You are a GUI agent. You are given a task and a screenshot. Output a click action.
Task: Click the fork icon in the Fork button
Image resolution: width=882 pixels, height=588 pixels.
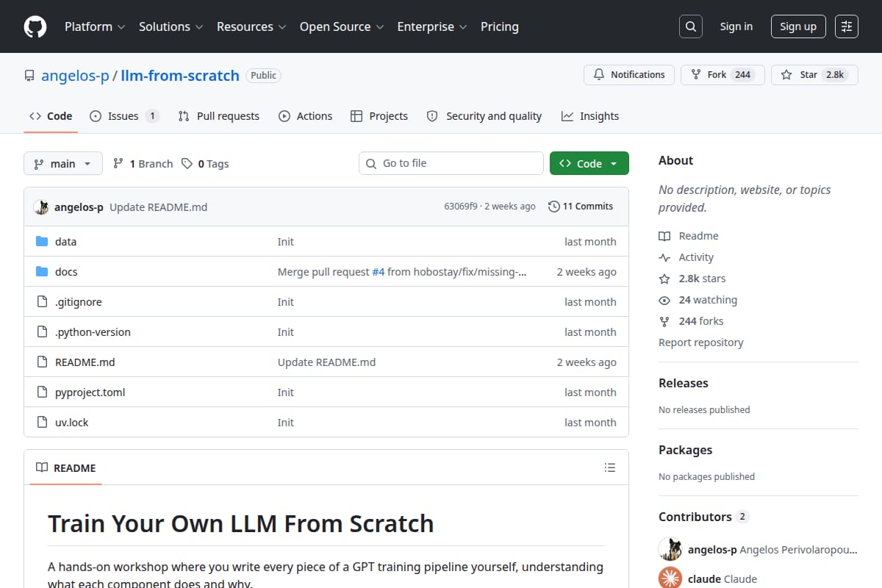696,75
